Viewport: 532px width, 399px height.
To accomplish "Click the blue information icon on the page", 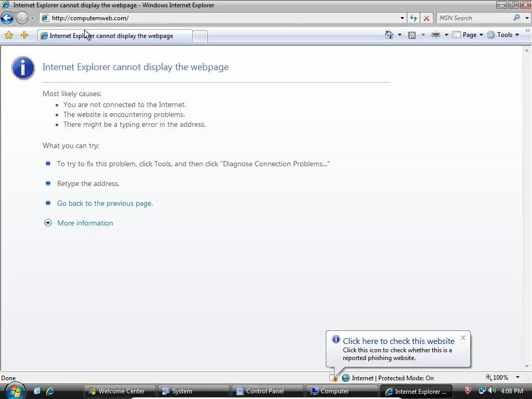I will [23, 68].
